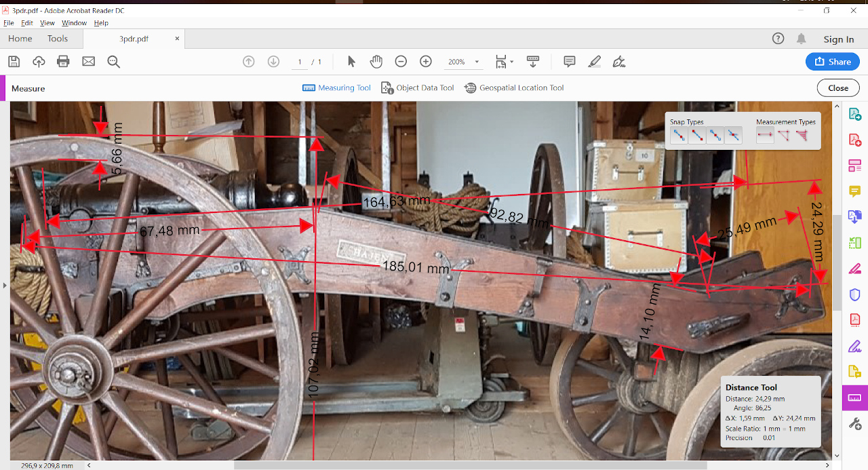The width and height of the screenshot is (868, 470).
Task: Open More Tools wrench icon in sidebar
Action: point(854,424)
